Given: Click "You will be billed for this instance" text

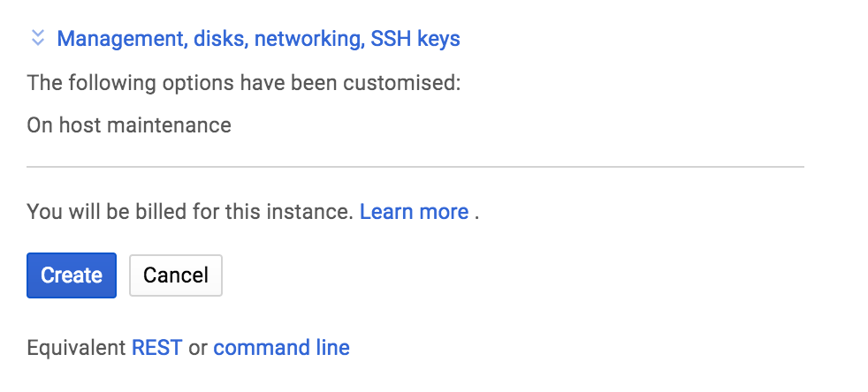Looking at the screenshot, I should 190,212.
